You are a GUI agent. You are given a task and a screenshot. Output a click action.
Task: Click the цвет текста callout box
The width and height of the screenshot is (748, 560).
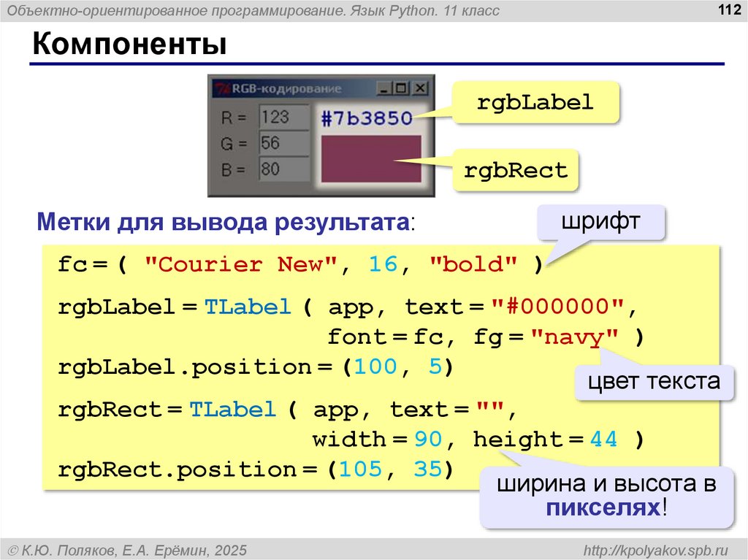tap(653, 381)
